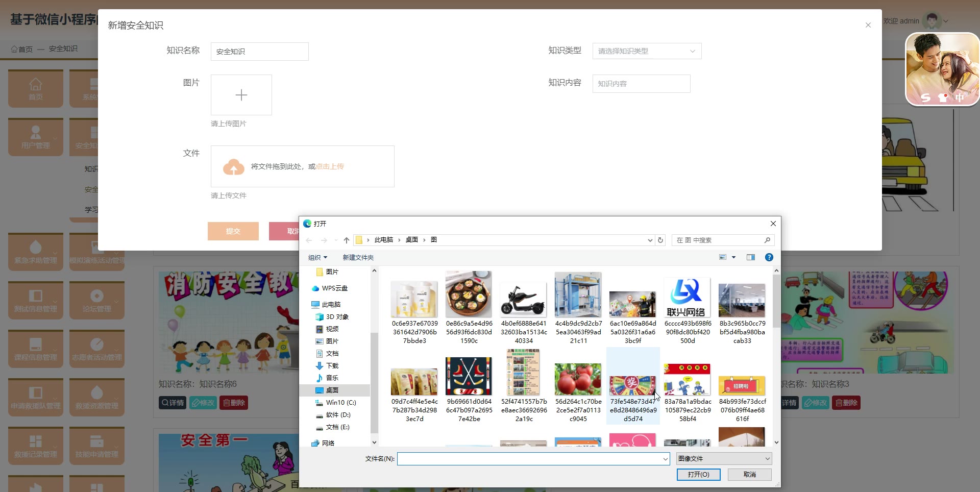Image resolution: width=980 pixels, height=492 pixels.
Task: Click the search magnifier in file dialog
Action: pos(767,240)
